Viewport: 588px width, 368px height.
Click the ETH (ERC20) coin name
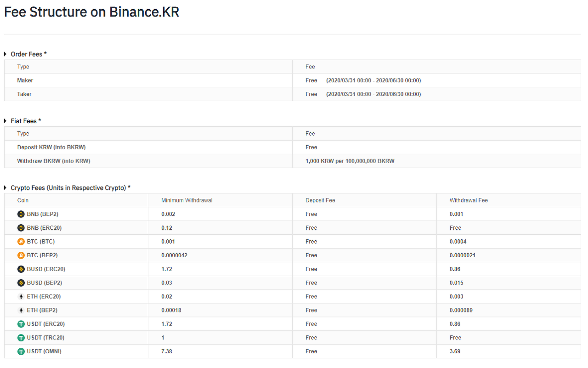click(x=44, y=297)
